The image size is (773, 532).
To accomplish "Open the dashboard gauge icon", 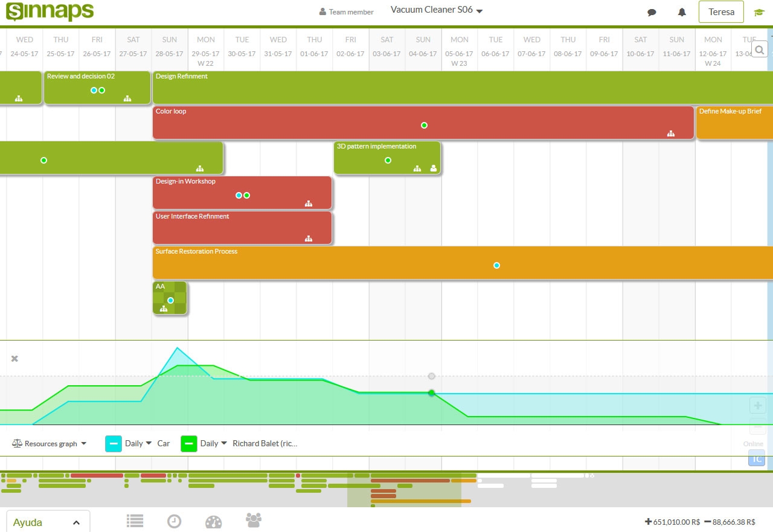I will tap(214, 521).
